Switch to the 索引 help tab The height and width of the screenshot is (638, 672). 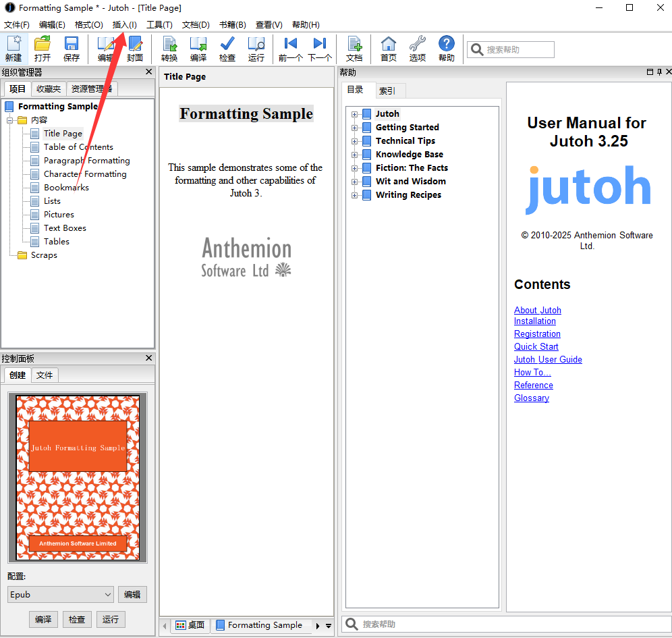387,90
